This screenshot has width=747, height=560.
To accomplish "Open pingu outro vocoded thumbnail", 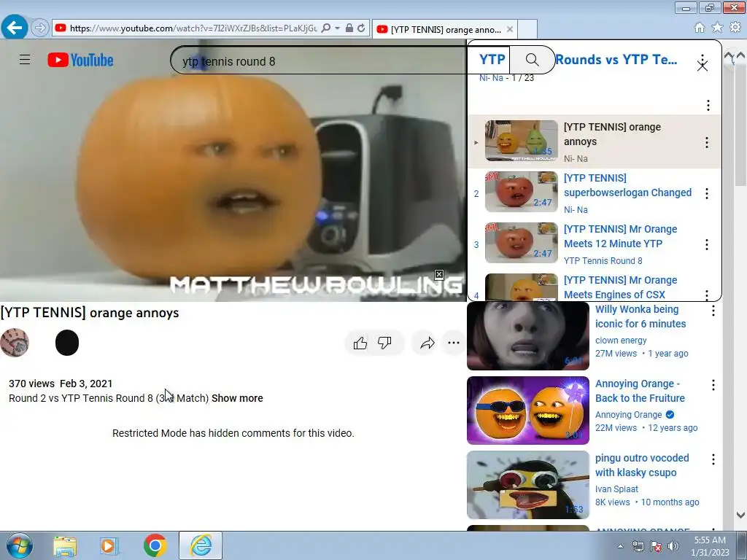I will [x=528, y=485].
